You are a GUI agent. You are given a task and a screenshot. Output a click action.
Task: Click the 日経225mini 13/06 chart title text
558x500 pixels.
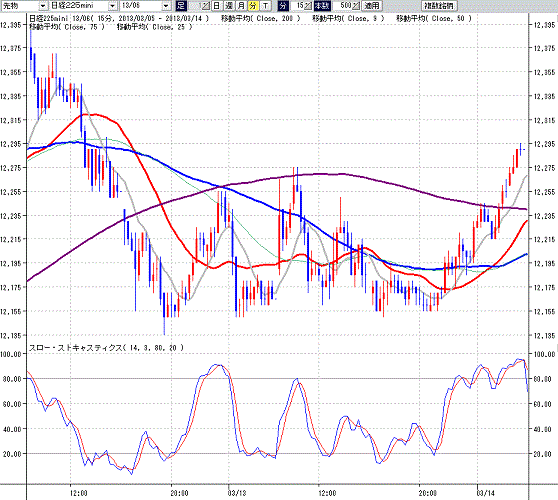click(x=119, y=18)
